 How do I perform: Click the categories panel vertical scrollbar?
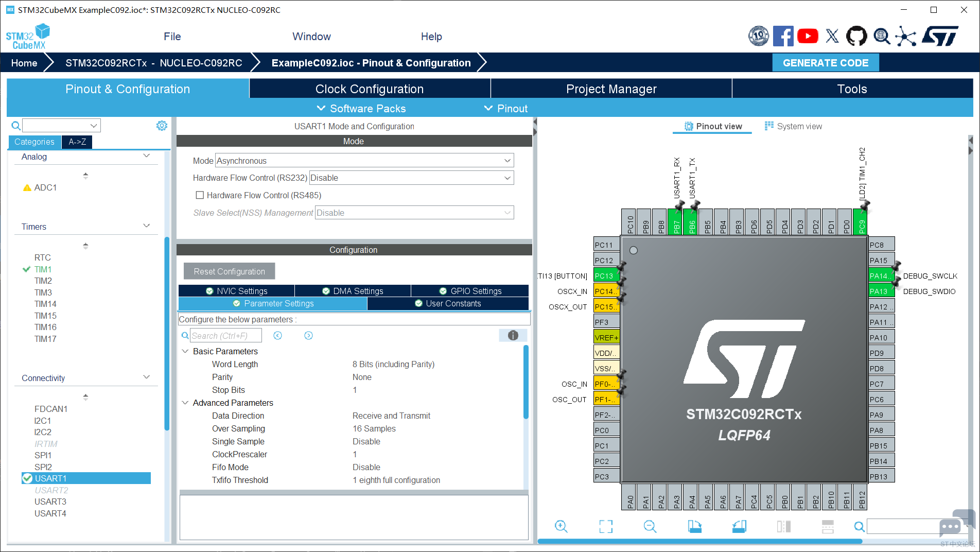167,333
